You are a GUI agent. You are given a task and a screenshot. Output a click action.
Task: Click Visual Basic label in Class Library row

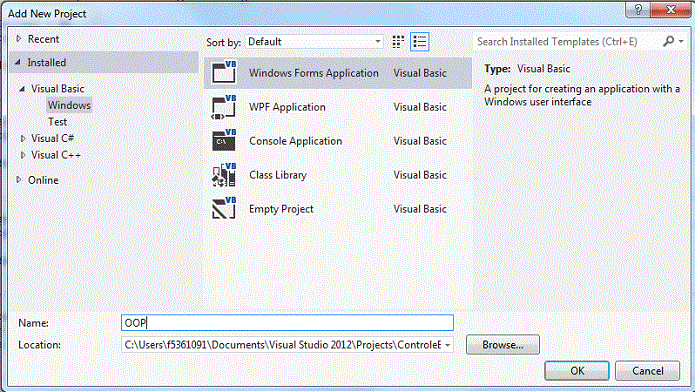coord(420,175)
